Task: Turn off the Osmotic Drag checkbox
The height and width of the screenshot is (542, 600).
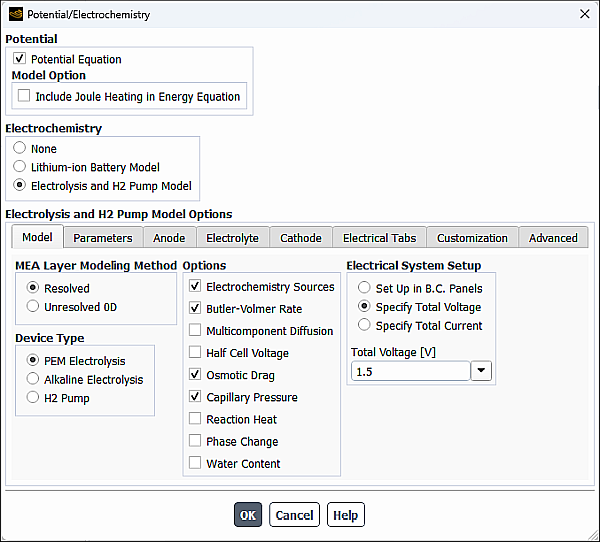Action: pyautogui.click(x=195, y=375)
